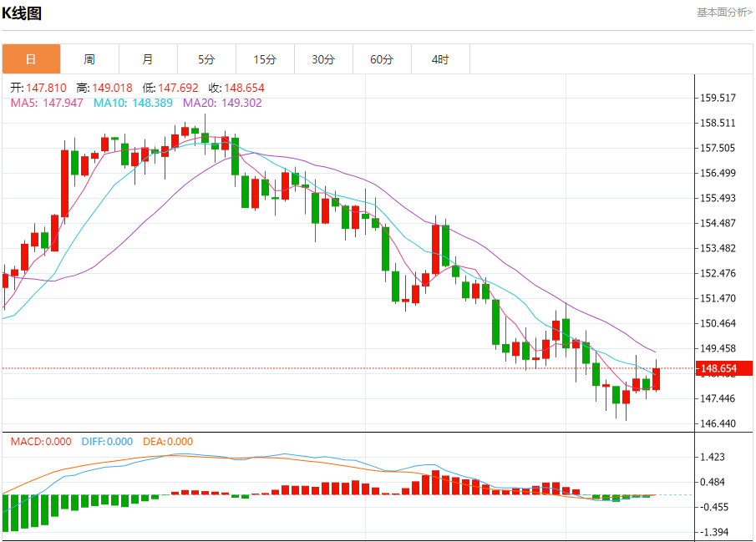The width and height of the screenshot is (756, 542).
Task: Click the 146.440 price axis label
Action: [718, 423]
